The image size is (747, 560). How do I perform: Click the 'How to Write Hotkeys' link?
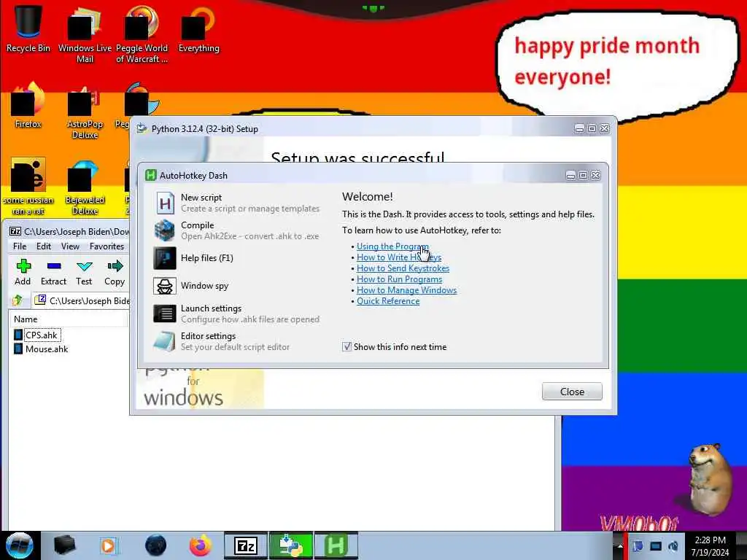pyautogui.click(x=399, y=257)
